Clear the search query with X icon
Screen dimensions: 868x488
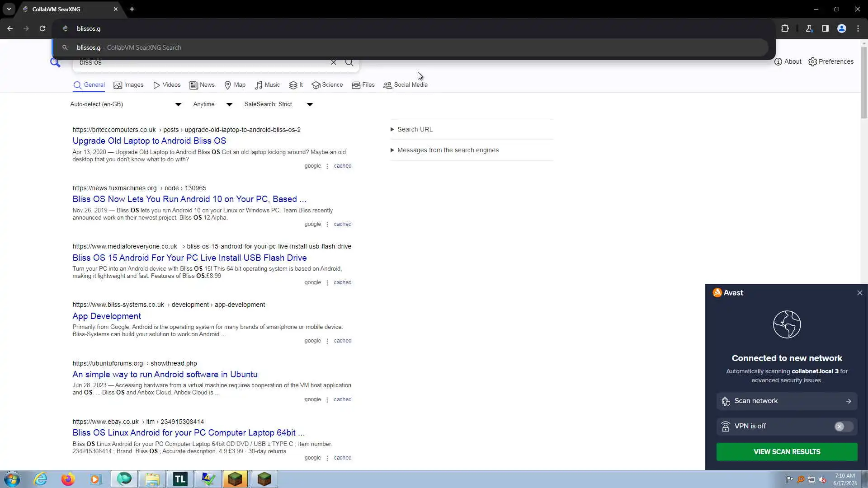click(x=333, y=62)
